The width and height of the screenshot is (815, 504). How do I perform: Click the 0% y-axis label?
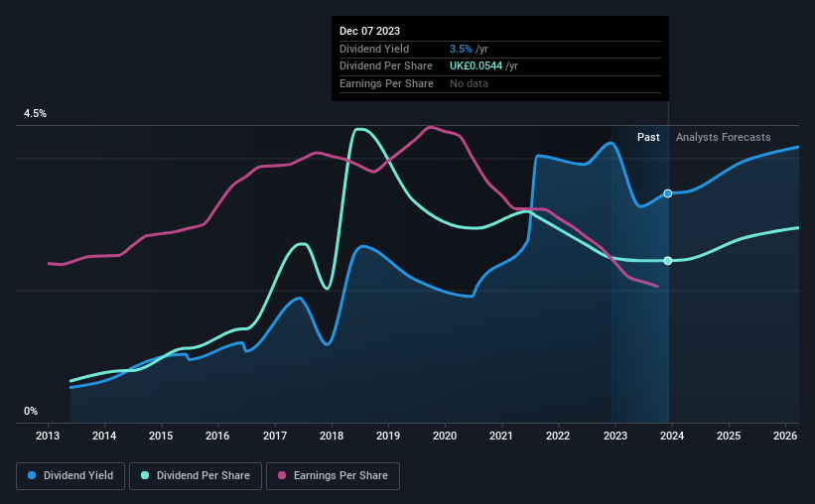pos(31,411)
